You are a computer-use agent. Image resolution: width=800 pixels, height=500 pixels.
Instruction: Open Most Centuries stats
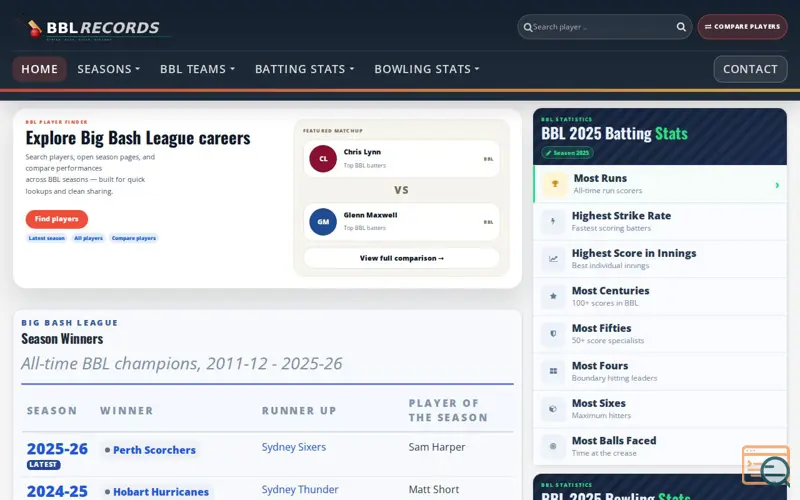(x=660, y=296)
